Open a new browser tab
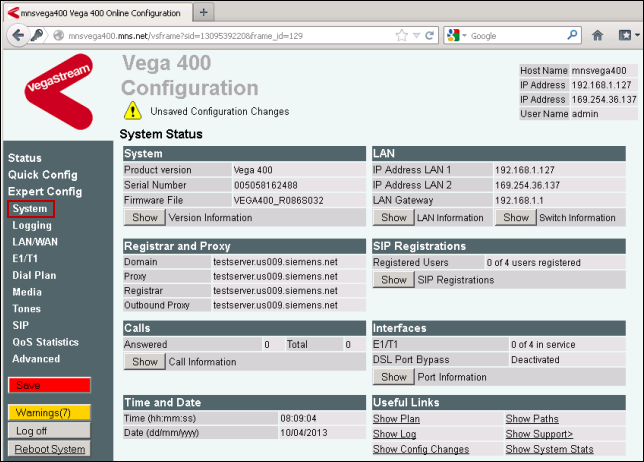644x462 pixels. (x=204, y=12)
